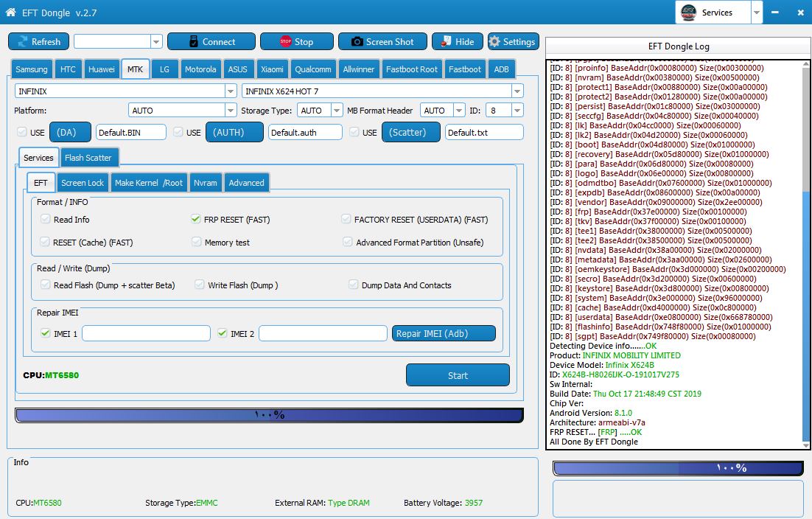This screenshot has width=812, height=519.
Task: Uncheck FRP RESET (FAST)
Action: pos(195,219)
